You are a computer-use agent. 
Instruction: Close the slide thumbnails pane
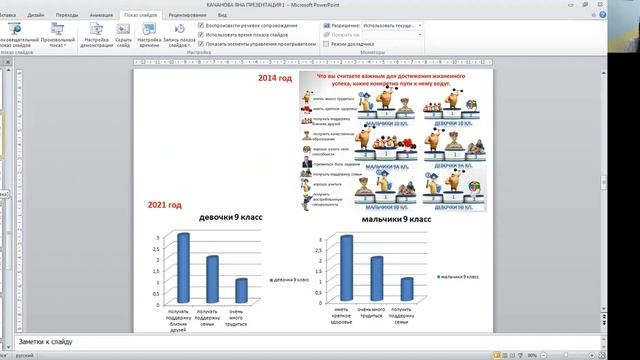tap(7, 62)
